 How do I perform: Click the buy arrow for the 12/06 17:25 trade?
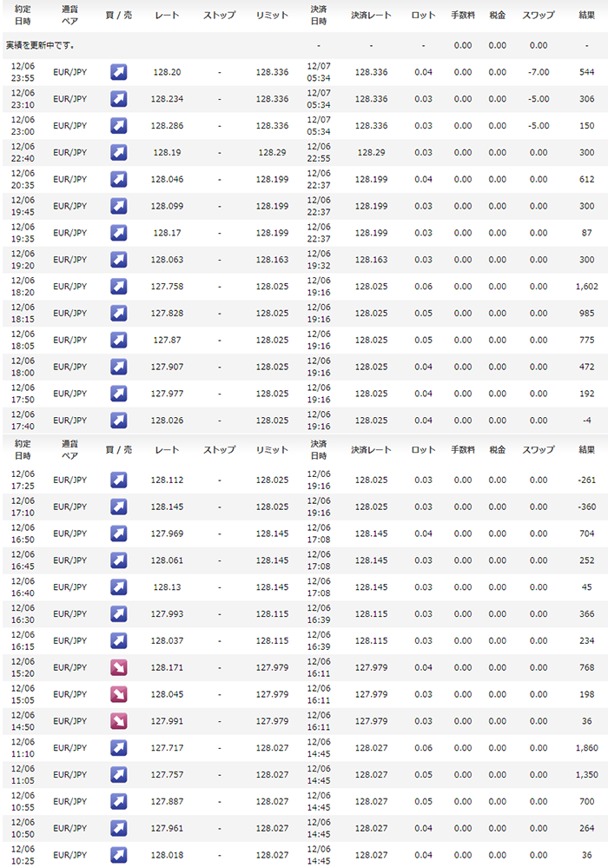[x=119, y=480]
